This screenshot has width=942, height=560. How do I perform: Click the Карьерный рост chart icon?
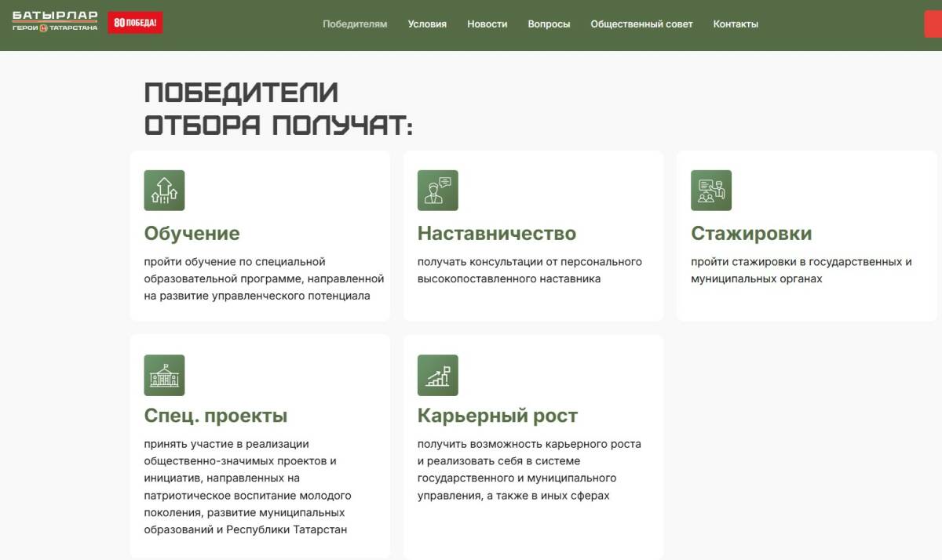(437, 375)
